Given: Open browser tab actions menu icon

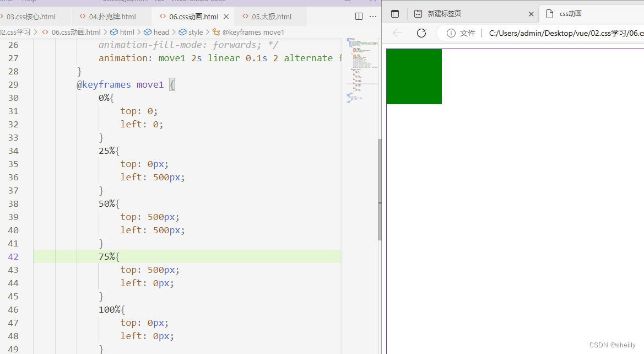Looking at the screenshot, I should pyautogui.click(x=394, y=14).
